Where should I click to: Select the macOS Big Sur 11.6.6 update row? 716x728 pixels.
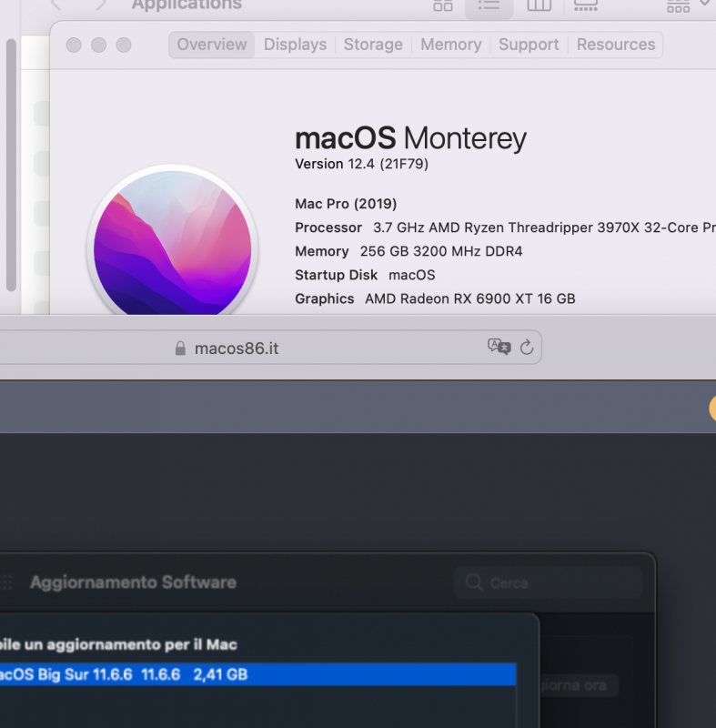coord(255,674)
